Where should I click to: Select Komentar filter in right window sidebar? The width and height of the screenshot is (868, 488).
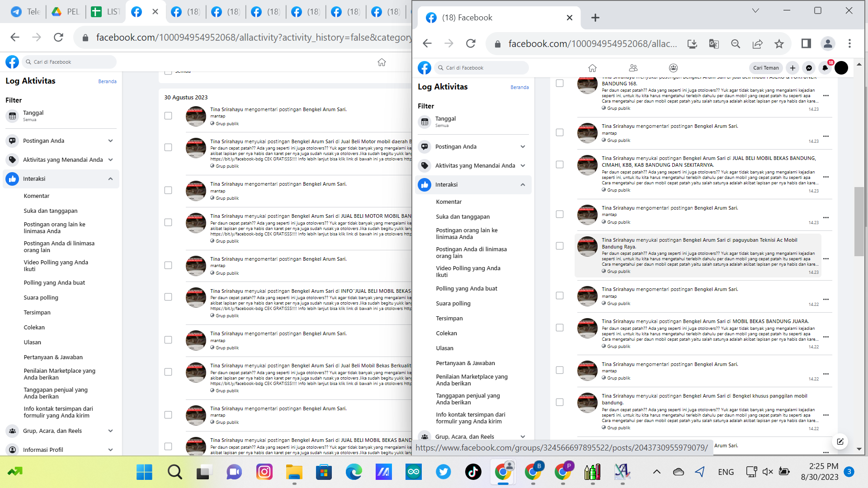click(448, 202)
